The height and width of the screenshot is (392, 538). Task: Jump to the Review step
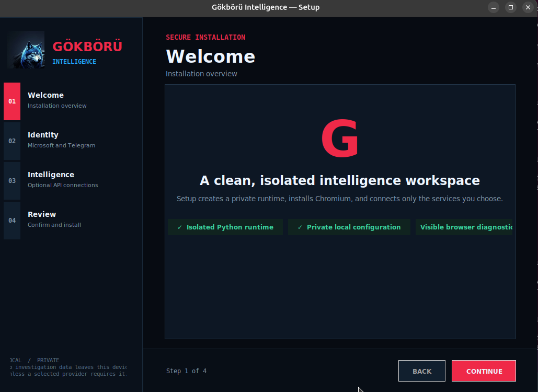pos(71,221)
